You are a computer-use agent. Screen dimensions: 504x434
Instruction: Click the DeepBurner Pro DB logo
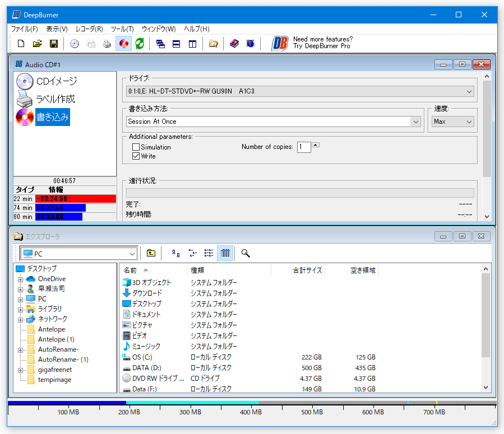click(x=280, y=44)
